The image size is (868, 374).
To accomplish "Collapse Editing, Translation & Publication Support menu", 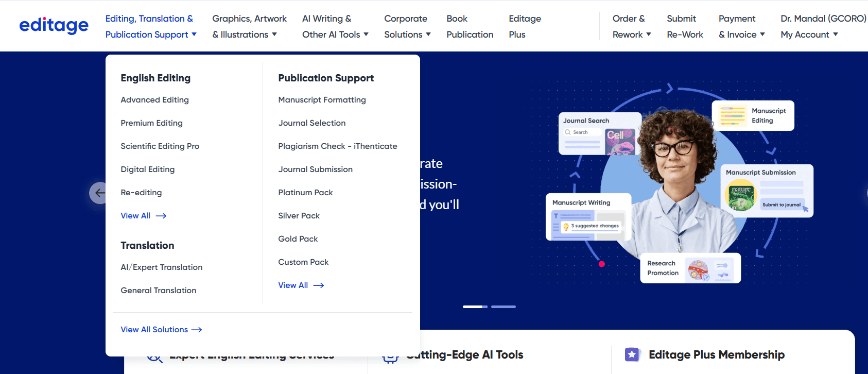I will tap(151, 26).
